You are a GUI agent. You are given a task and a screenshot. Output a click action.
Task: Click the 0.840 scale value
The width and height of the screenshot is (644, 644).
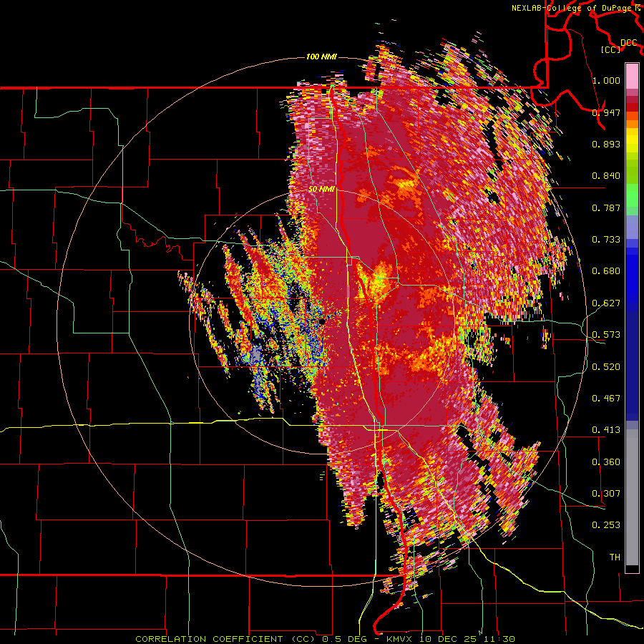tap(606, 176)
